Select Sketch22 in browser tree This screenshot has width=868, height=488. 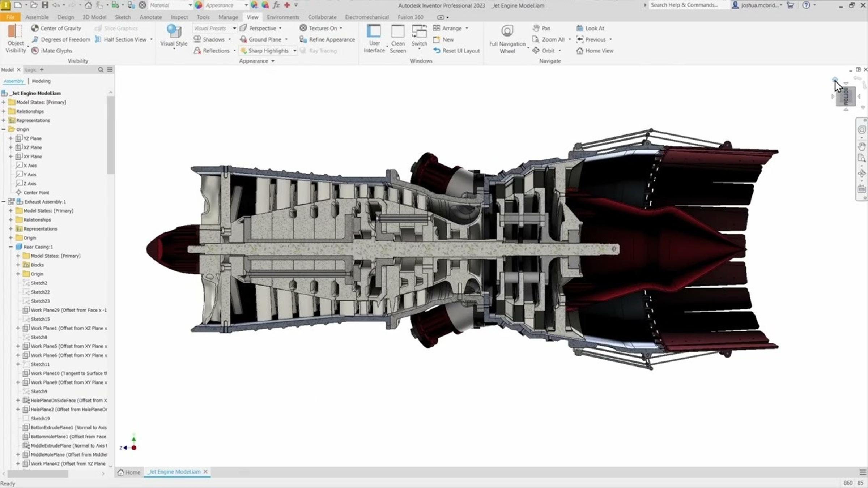(x=40, y=292)
